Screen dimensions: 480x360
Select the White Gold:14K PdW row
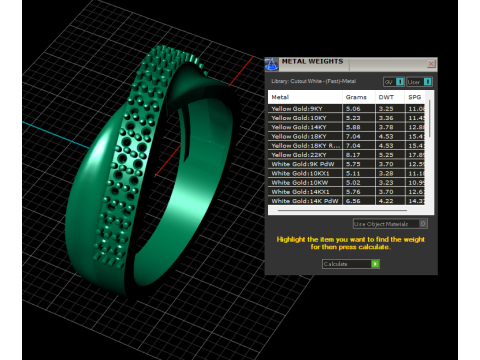[x=346, y=201]
